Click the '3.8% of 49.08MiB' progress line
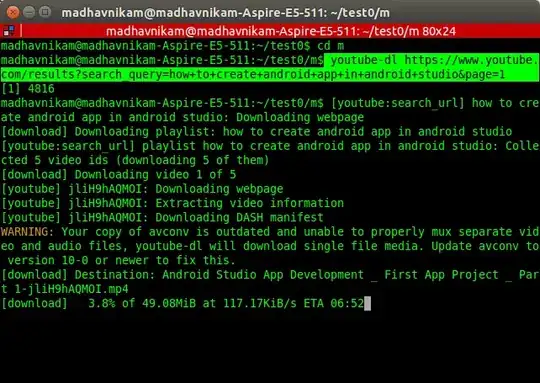 (x=183, y=303)
